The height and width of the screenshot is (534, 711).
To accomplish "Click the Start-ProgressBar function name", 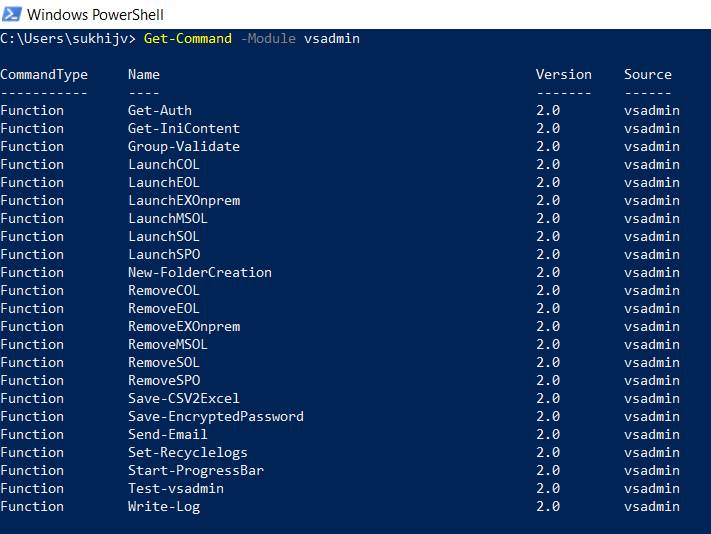I will pyautogui.click(x=196, y=470).
